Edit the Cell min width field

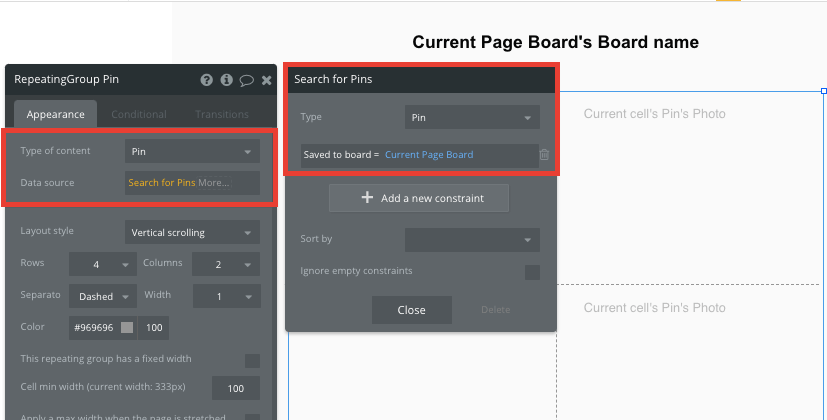(236, 388)
